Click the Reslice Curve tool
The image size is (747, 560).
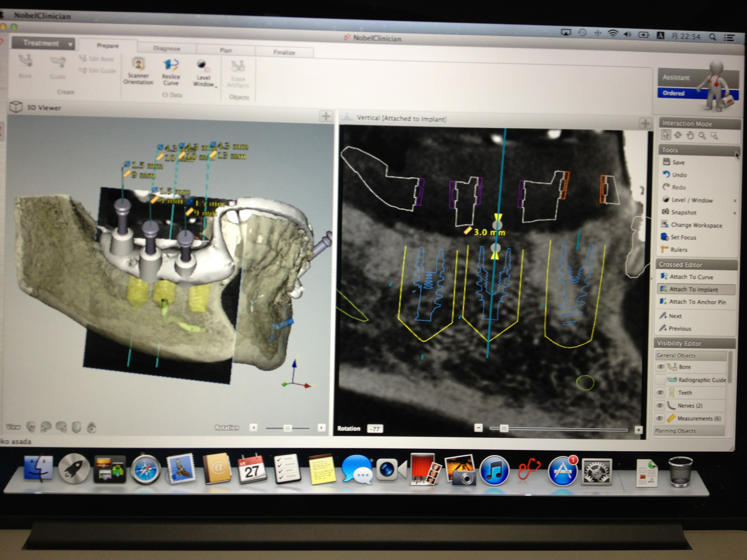click(171, 72)
